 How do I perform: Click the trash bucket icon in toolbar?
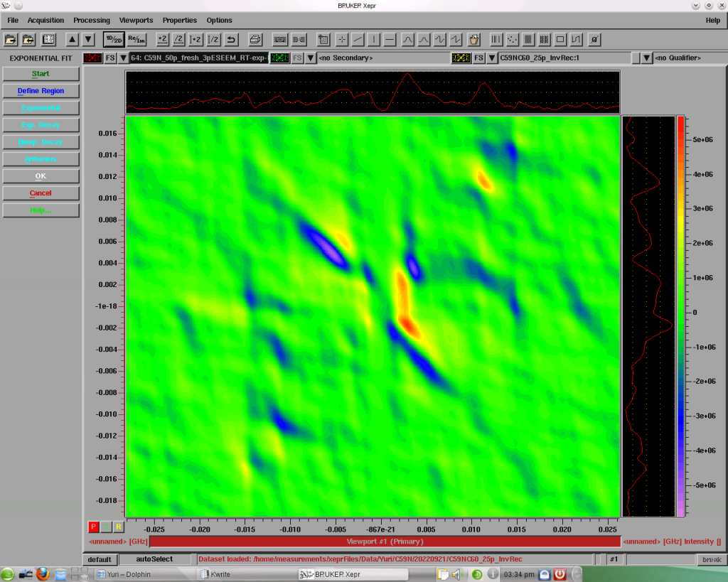(474, 39)
